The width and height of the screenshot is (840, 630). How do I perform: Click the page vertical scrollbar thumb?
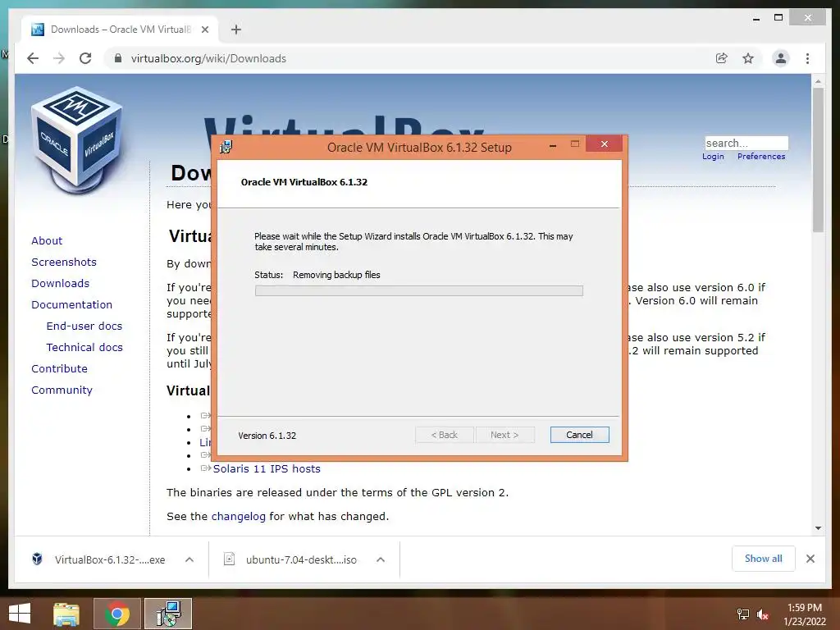pyautogui.click(x=818, y=160)
